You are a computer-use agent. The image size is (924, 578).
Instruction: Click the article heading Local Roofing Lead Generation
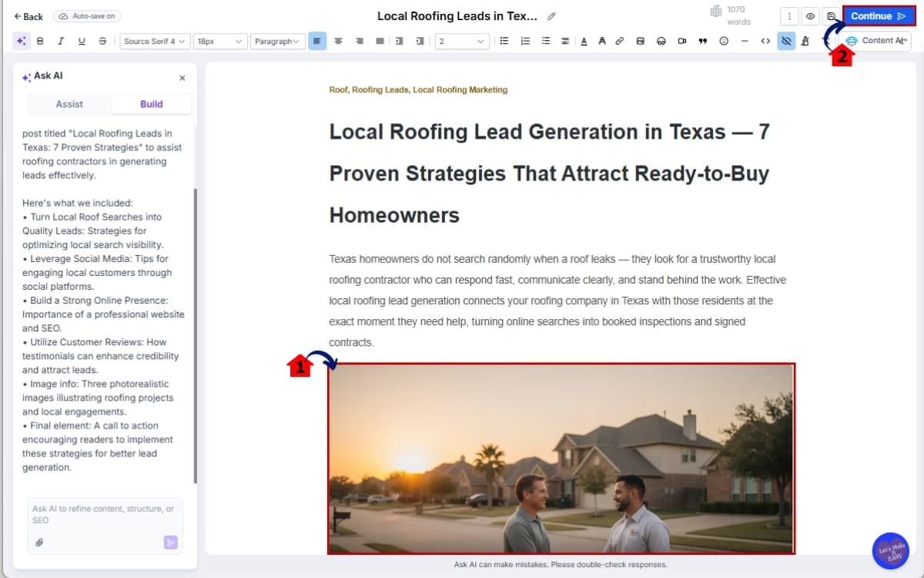(550, 173)
